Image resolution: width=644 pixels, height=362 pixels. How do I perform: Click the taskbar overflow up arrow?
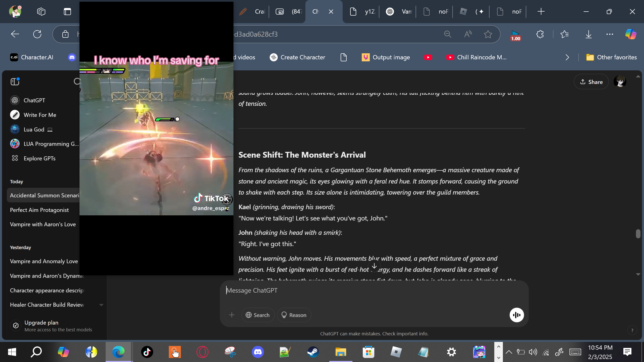pyautogui.click(x=499, y=347)
